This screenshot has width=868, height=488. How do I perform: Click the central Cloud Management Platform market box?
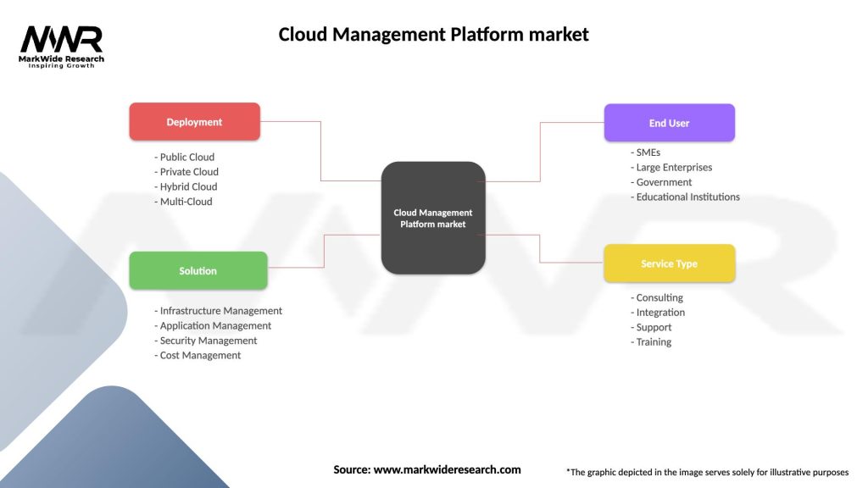tap(433, 218)
